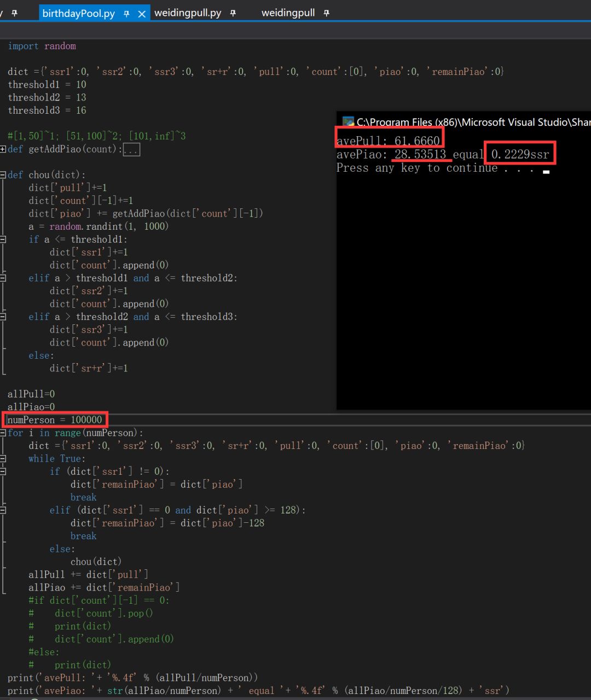Click the "dict['pull']+=1" line
The image size is (591, 700).
pos(68,188)
